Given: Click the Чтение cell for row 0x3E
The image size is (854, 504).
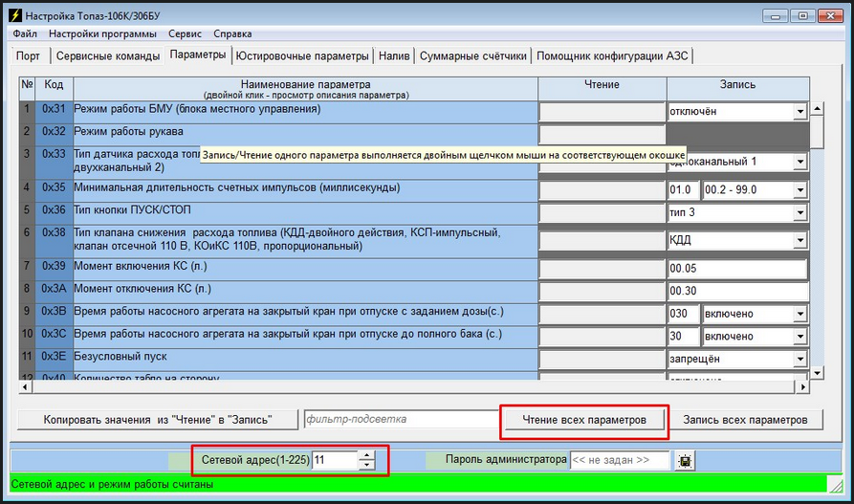Looking at the screenshot, I should click(602, 359).
